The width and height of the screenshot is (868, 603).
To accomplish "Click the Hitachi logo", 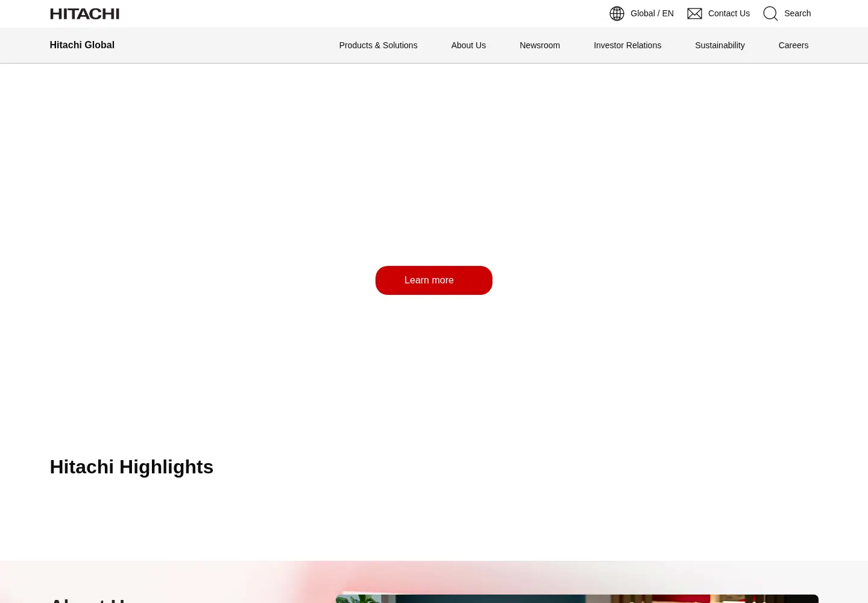I will coord(84,13).
